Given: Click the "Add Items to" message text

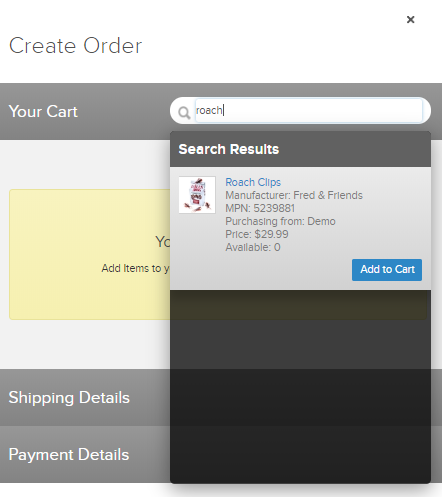Looking at the screenshot, I should click(131, 268).
